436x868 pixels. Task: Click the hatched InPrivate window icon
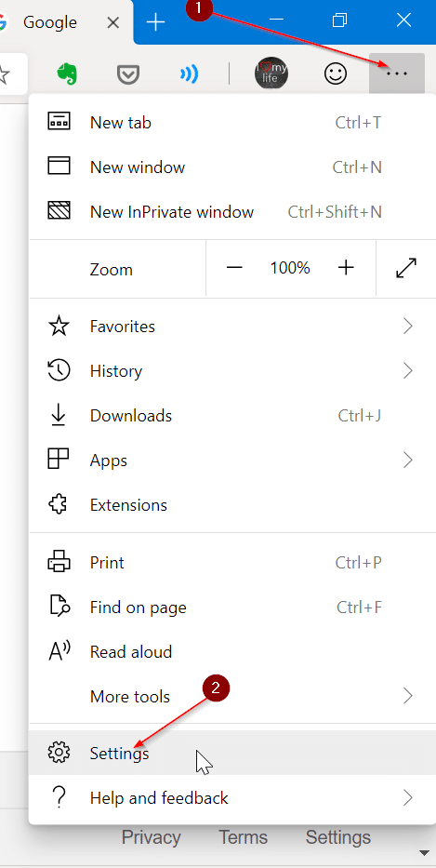click(59, 211)
